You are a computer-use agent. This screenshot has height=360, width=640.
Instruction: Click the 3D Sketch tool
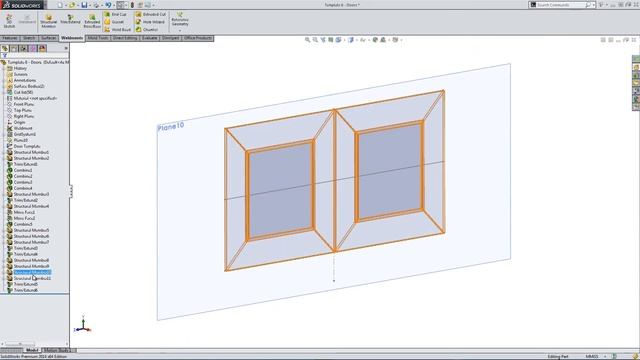[x=9, y=21]
